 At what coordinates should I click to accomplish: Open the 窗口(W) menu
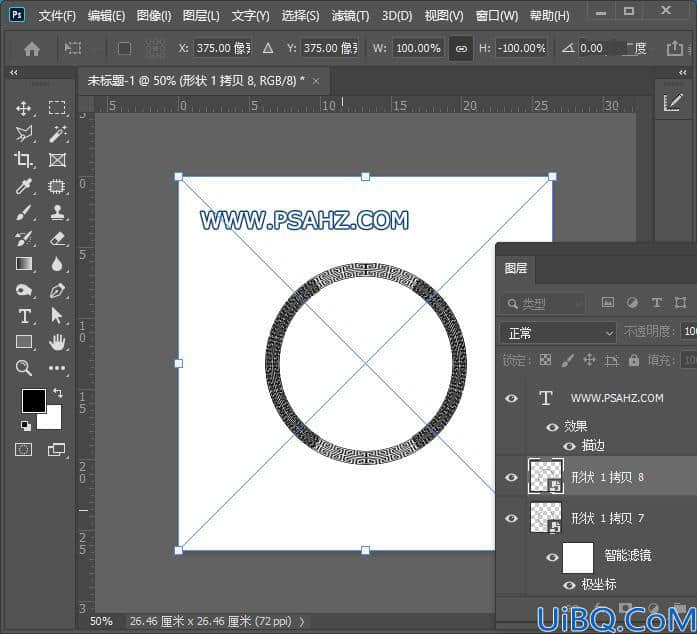[x=497, y=16]
